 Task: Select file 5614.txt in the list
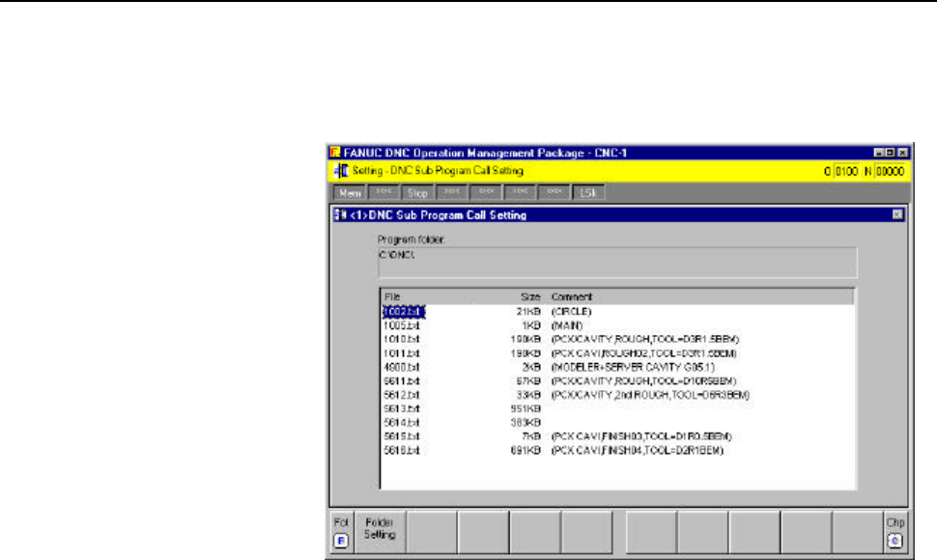402,423
